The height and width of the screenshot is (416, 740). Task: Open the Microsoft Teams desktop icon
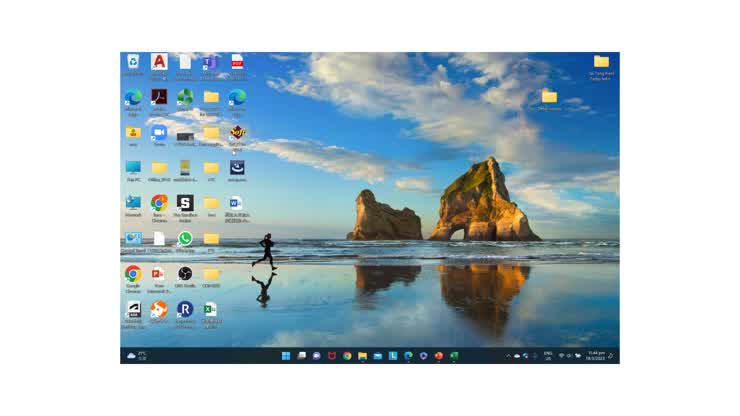pyautogui.click(x=211, y=62)
